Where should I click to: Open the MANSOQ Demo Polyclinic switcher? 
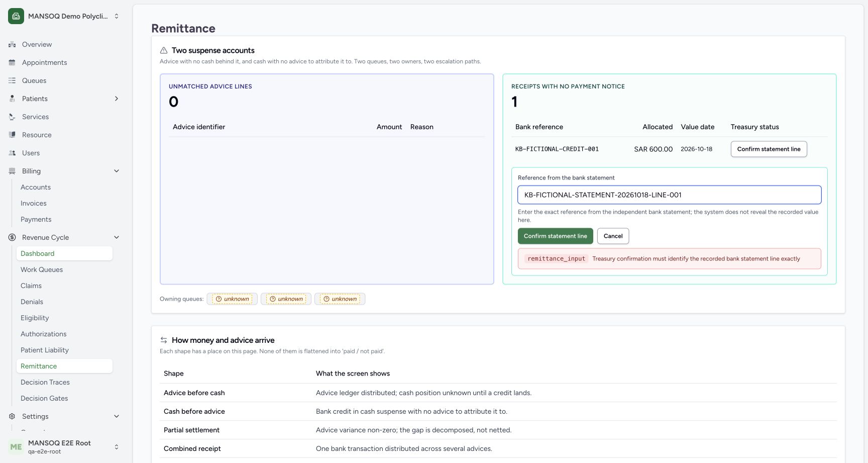pos(64,16)
